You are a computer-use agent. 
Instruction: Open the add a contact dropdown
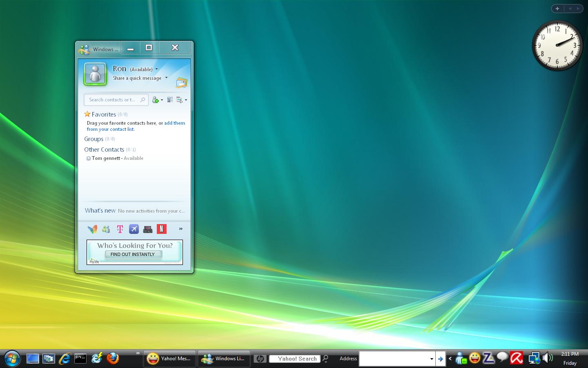[157, 100]
